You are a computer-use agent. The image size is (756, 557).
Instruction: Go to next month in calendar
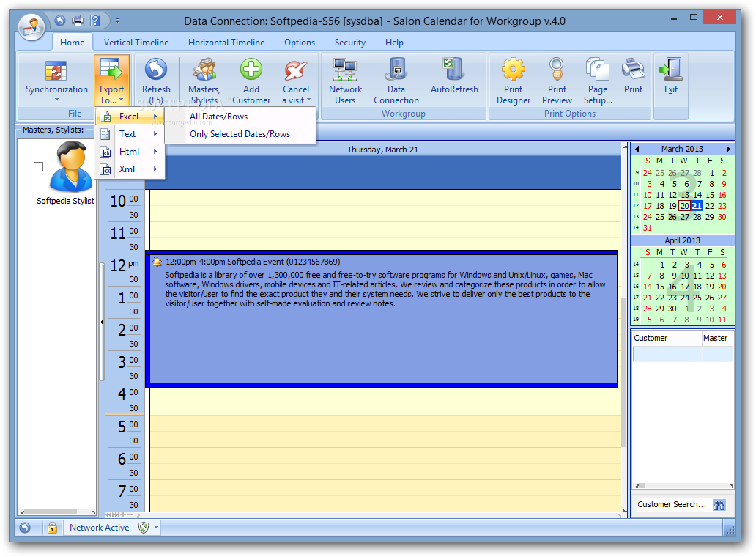click(728, 149)
